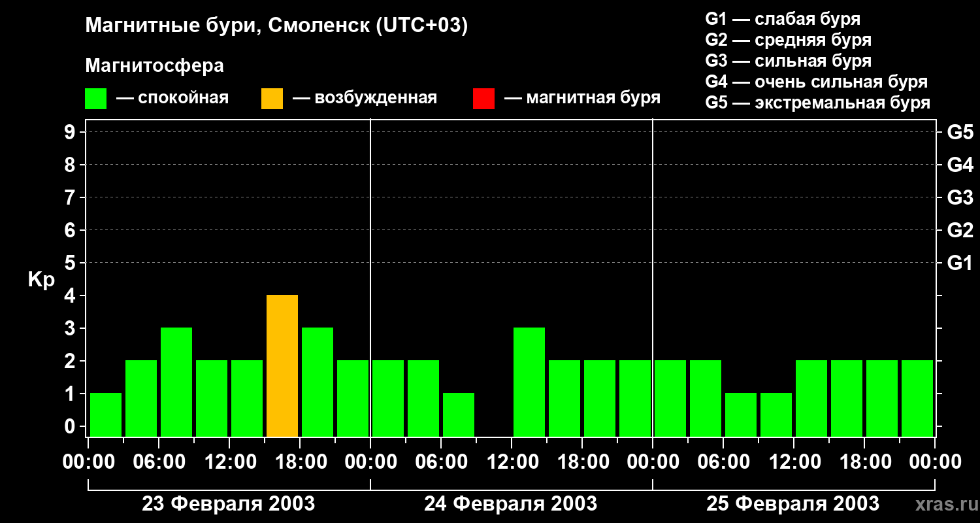Viewport: 980px width, 523px height.
Task: Click the 'G4 — очень сильная буря' legend line
Action: coord(816,82)
